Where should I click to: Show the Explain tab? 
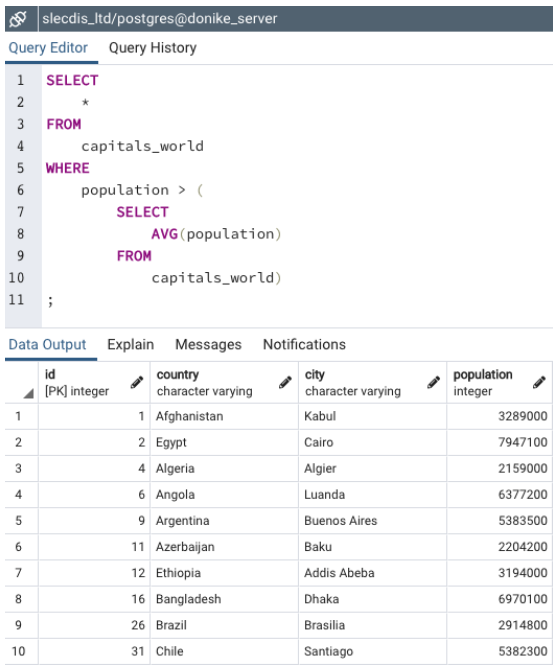coord(131,344)
